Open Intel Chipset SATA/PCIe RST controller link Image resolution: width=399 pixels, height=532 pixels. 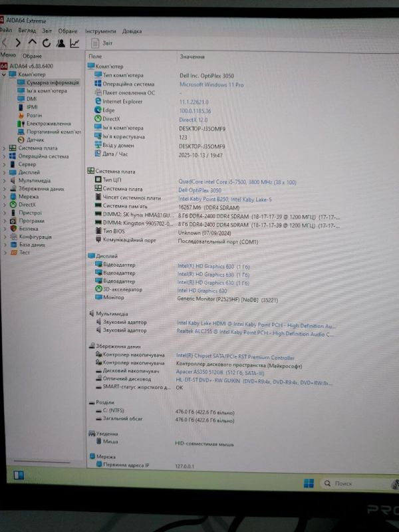(x=235, y=356)
